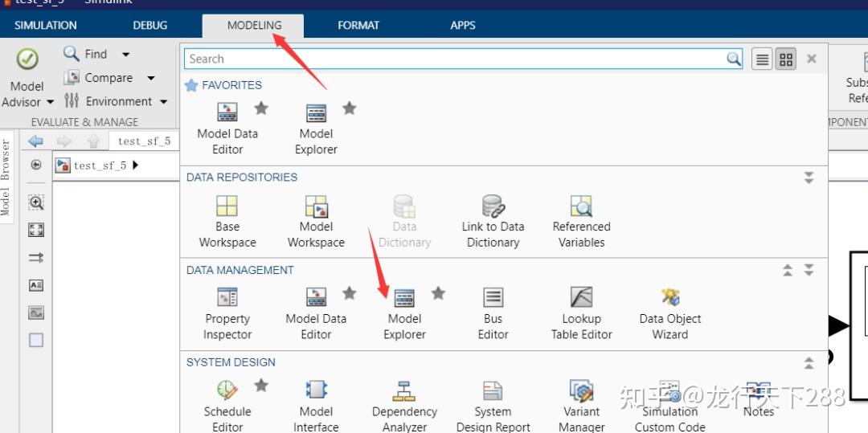Click hide/show explorer bar button
This screenshot has width=868, height=433.
tap(36, 165)
